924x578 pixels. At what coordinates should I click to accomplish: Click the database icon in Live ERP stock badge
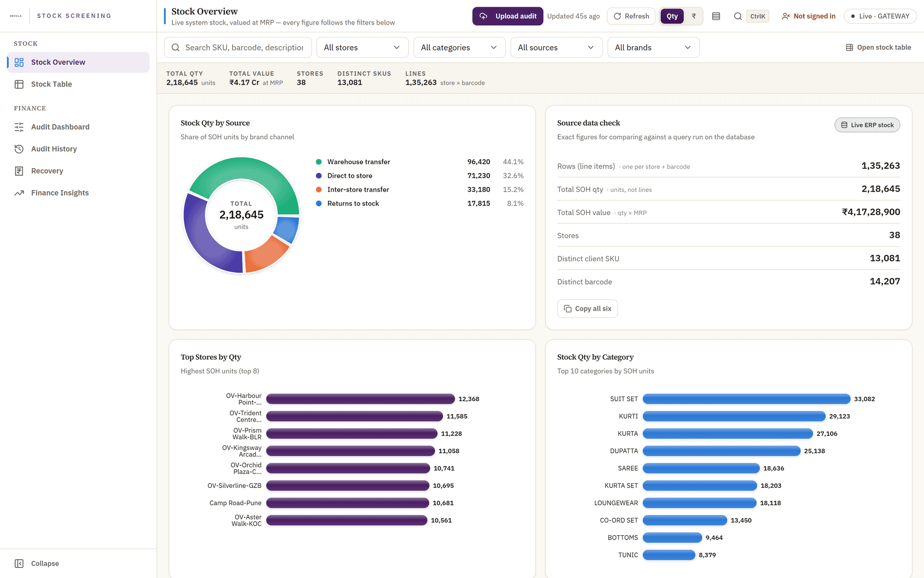tap(844, 125)
